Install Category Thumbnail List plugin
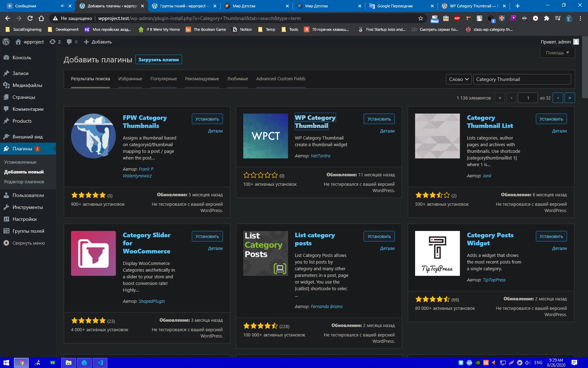The height and width of the screenshot is (368, 588). click(551, 119)
